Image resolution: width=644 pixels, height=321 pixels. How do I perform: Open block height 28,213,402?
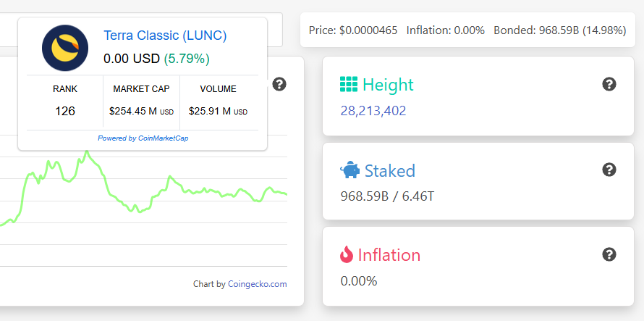[x=373, y=111]
